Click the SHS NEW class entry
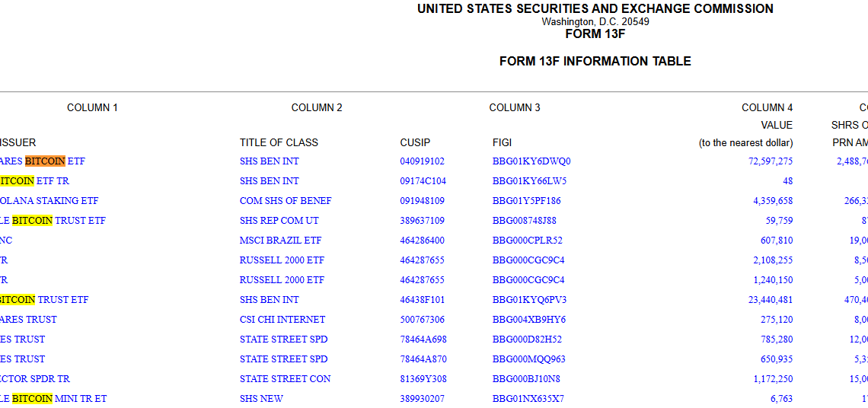Screen dimensions: 868x408 point(261,399)
